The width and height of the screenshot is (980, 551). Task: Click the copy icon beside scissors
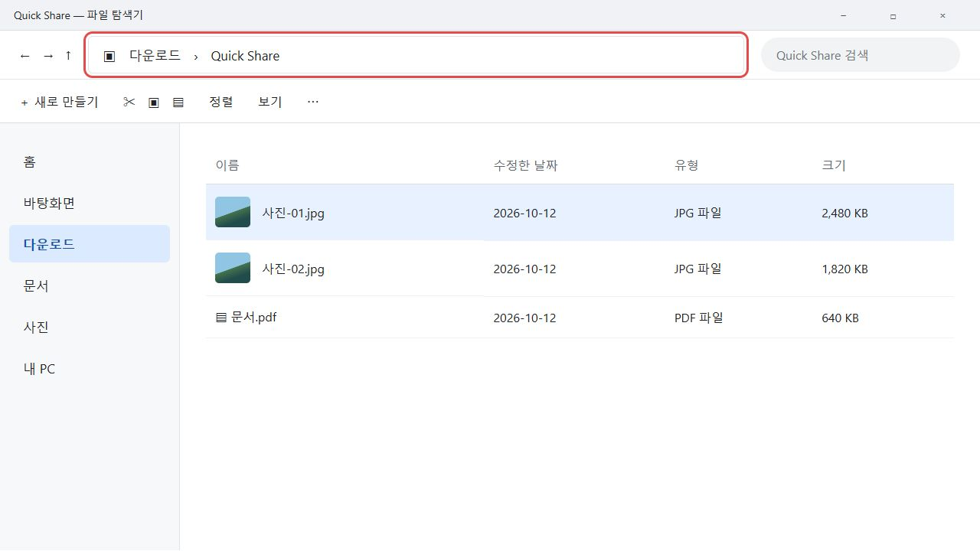tap(154, 102)
